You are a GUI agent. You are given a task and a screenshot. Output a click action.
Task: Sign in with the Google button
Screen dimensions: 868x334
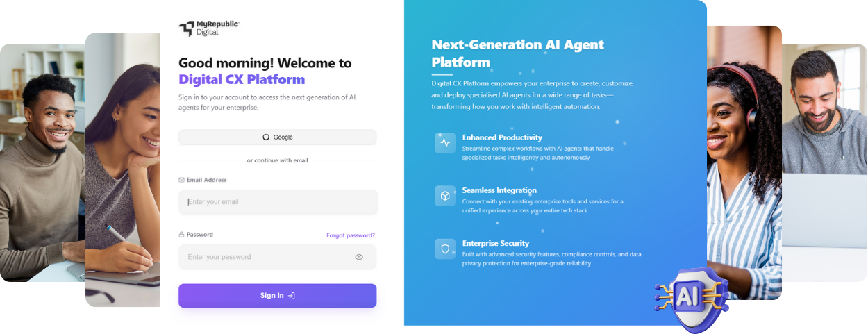click(x=278, y=137)
